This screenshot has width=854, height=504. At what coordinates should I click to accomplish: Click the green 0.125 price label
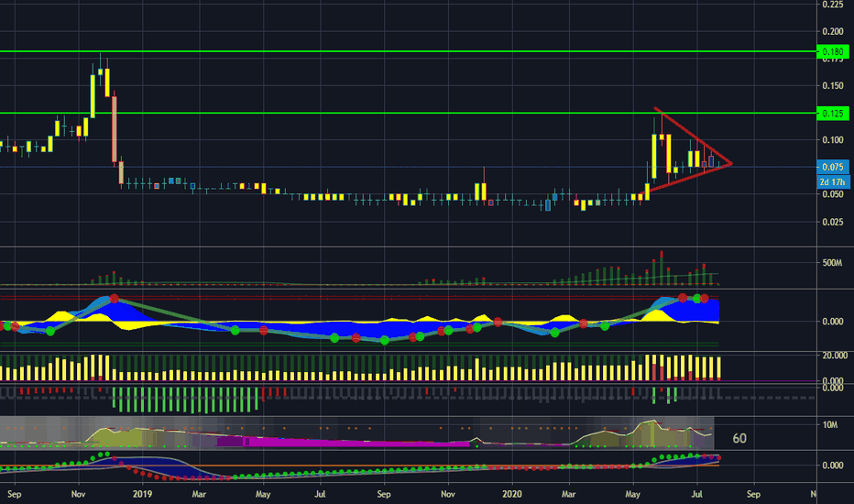coord(833,114)
